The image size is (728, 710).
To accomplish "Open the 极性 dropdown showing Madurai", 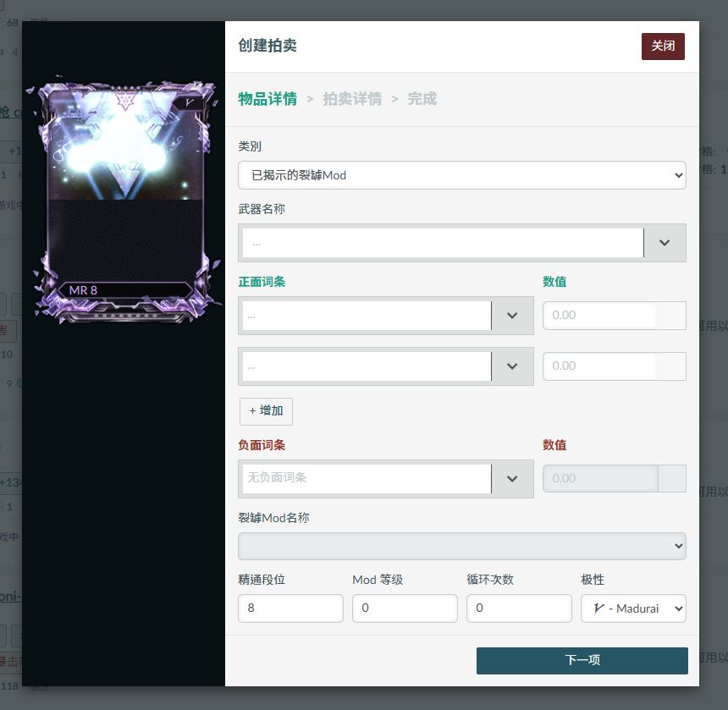I will click(633, 608).
